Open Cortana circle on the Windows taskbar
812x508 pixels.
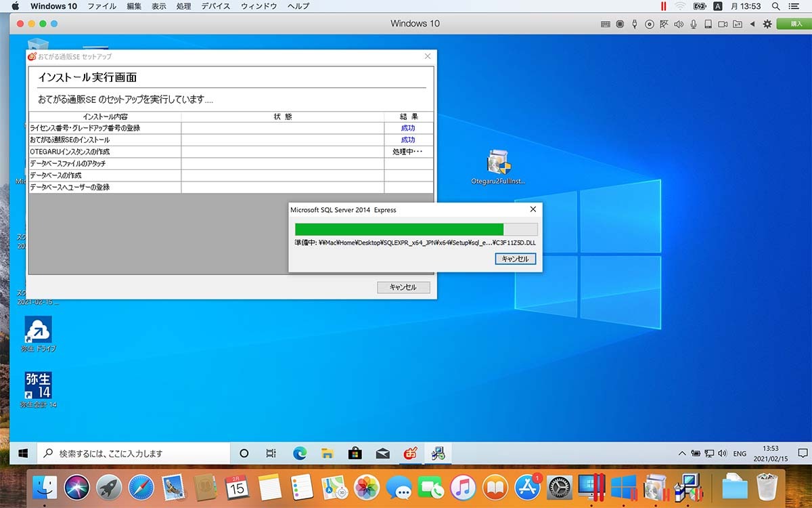[244, 453]
